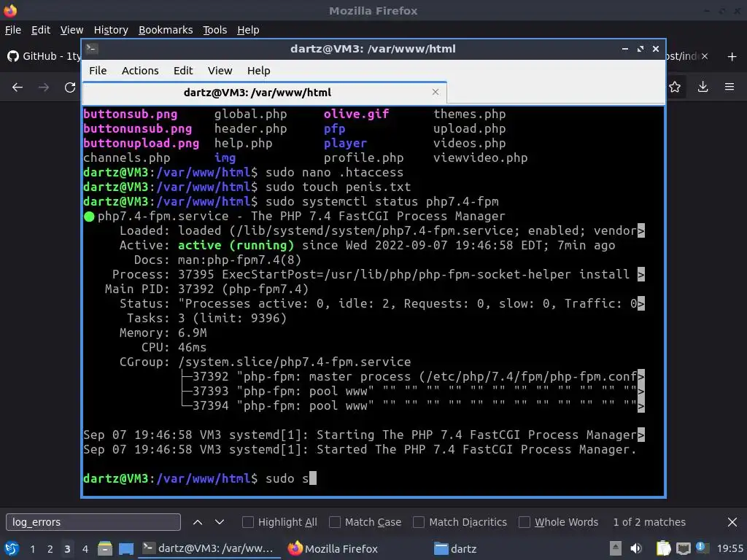
Task: Click the Firefox logo in title bar
Action: 10,10
